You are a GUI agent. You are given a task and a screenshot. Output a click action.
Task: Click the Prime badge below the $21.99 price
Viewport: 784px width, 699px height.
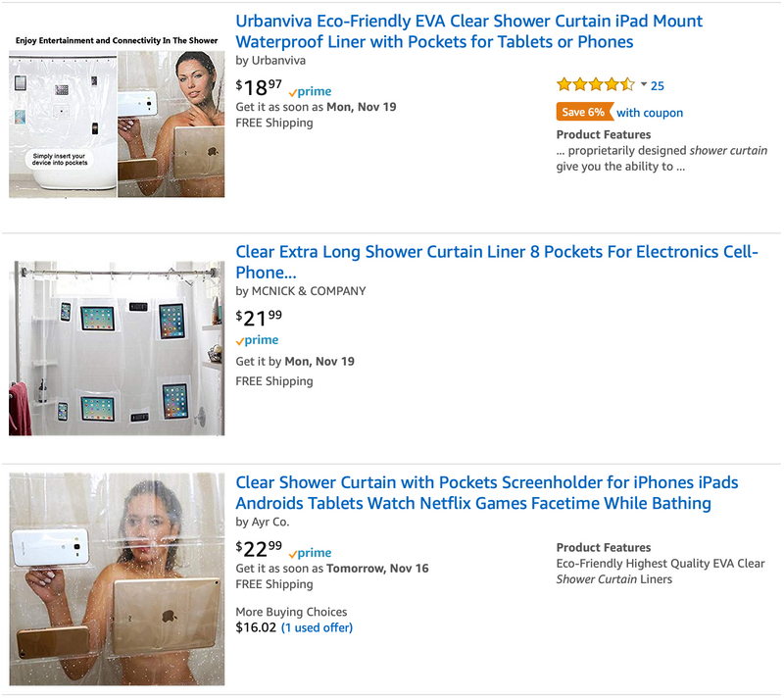coord(258,340)
